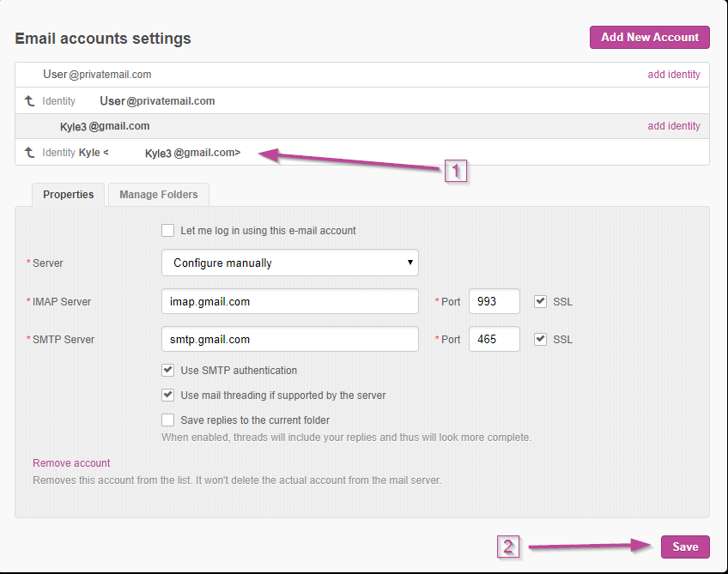Viewport: 728px width, 574px height.
Task: Click the SMTP Server input field
Action: [x=289, y=340]
